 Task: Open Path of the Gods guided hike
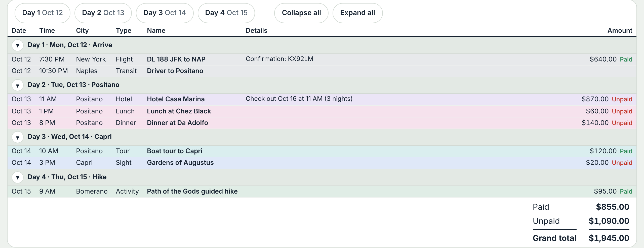click(192, 191)
